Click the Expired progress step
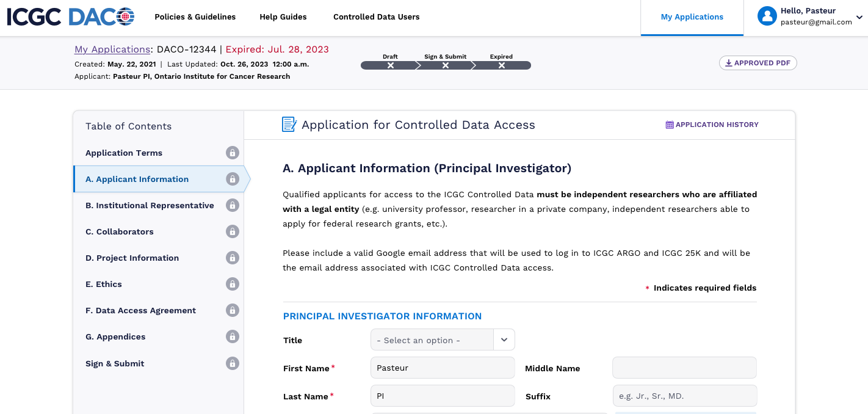The image size is (868, 414). (501, 65)
